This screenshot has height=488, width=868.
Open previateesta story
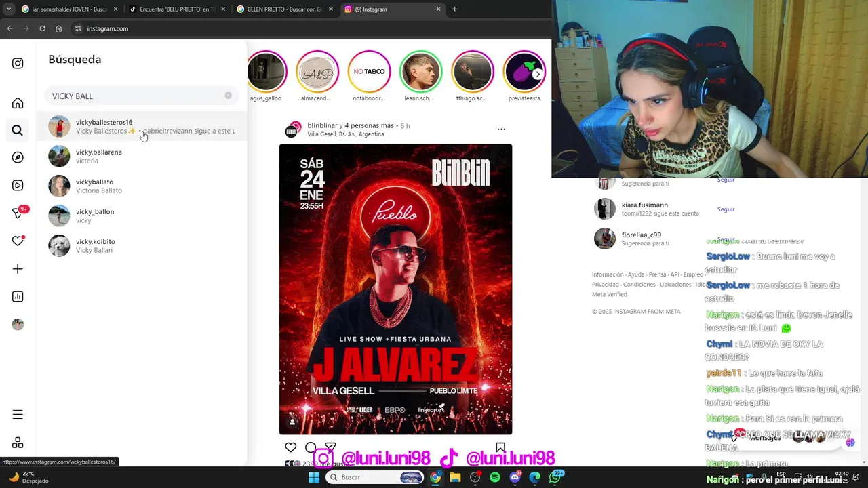click(524, 77)
